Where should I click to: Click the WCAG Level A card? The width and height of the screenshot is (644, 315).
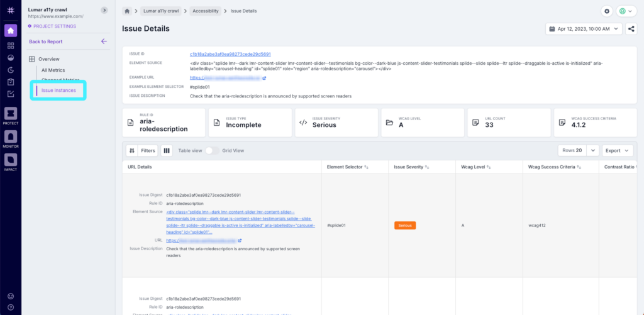(x=423, y=123)
